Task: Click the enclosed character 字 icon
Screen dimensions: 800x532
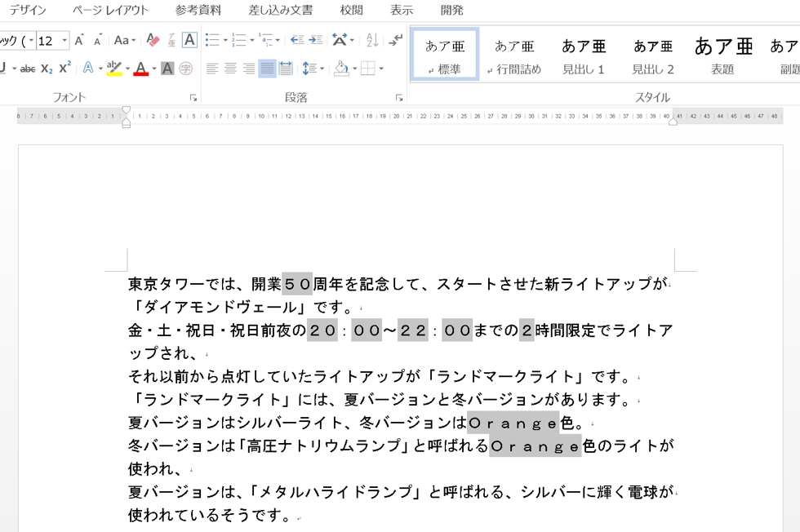Action: pyautogui.click(x=186, y=68)
